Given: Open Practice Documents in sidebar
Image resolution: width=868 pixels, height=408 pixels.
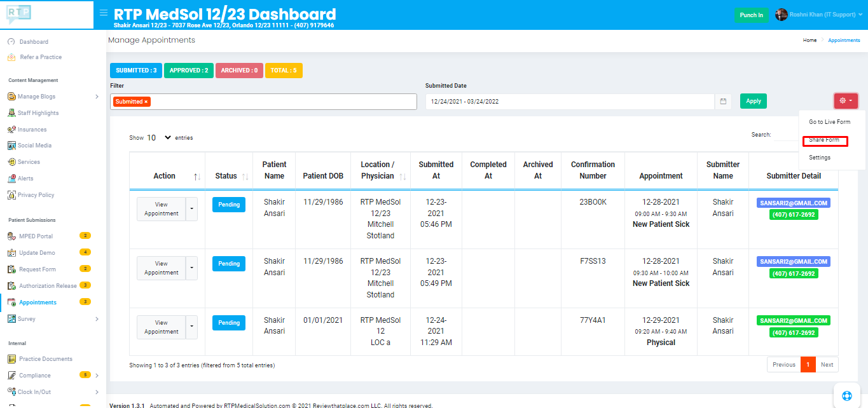Looking at the screenshot, I should click(x=46, y=359).
